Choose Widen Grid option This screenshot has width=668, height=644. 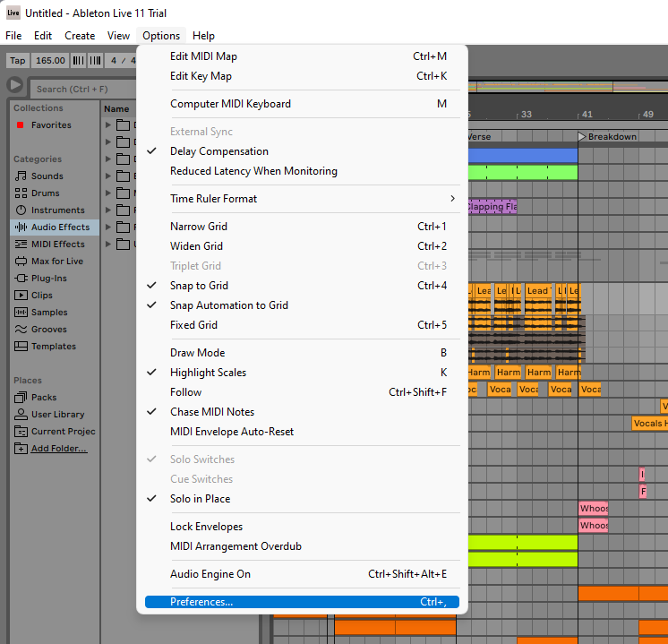click(x=302, y=246)
